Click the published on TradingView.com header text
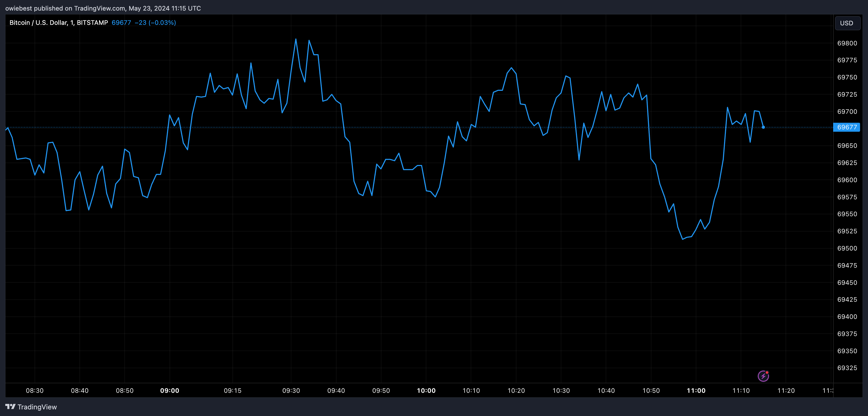The image size is (868, 416). tap(103, 8)
